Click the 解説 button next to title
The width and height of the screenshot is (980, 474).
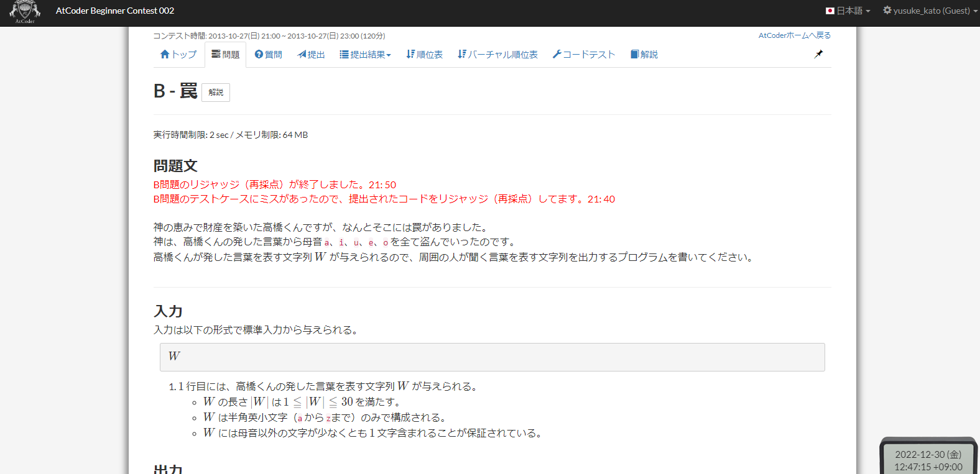tap(216, 93)
